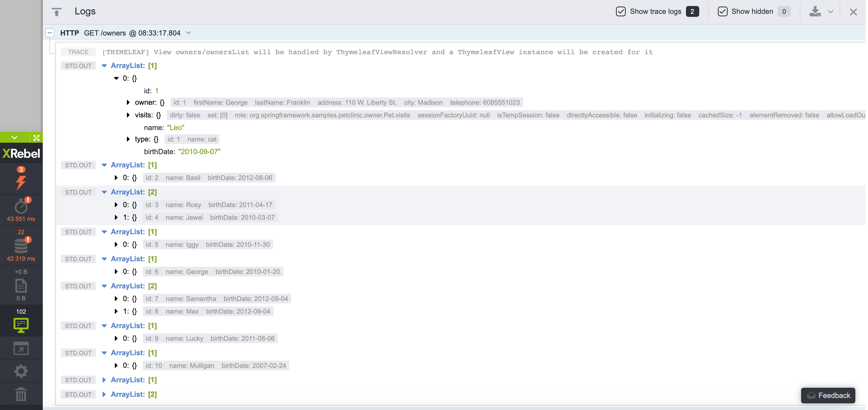Collapse the XRebel toolbar with the green chevron
Image resolution: width=868 pixels, height=410 pixels.
tap(14, 137)
